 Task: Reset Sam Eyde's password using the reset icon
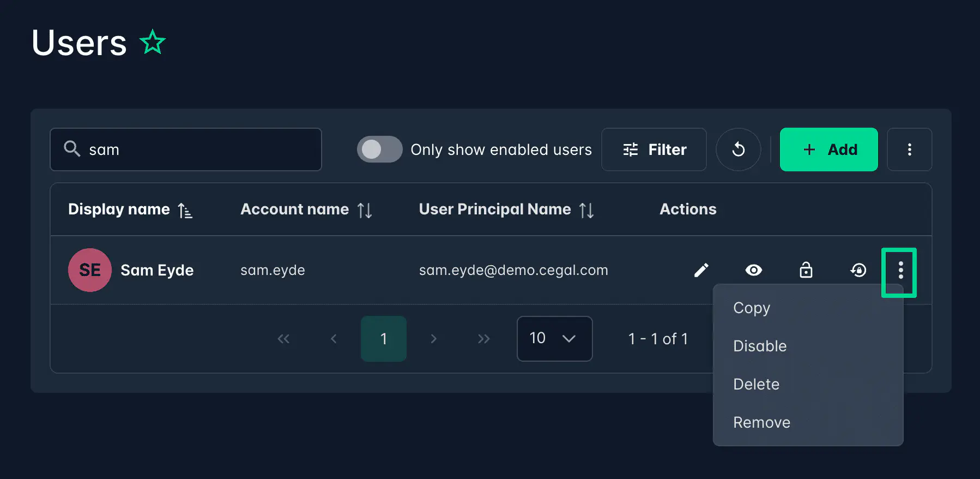pos(858,270)
